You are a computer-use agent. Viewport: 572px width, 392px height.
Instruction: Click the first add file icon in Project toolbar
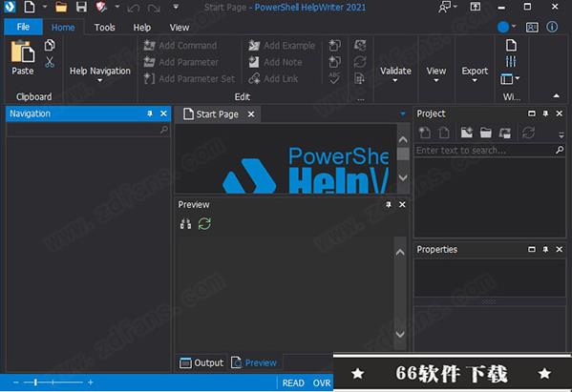click(425, 133)
